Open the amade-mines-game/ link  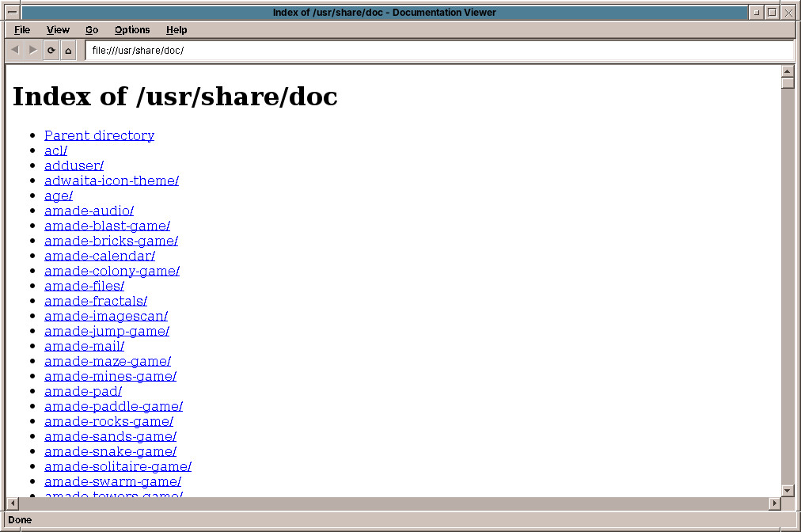[x=110, y=376]
